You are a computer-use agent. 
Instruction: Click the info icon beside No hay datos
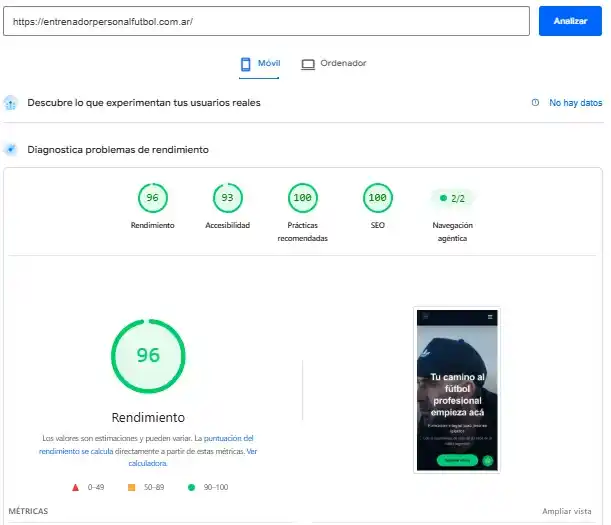pos(535,103)
